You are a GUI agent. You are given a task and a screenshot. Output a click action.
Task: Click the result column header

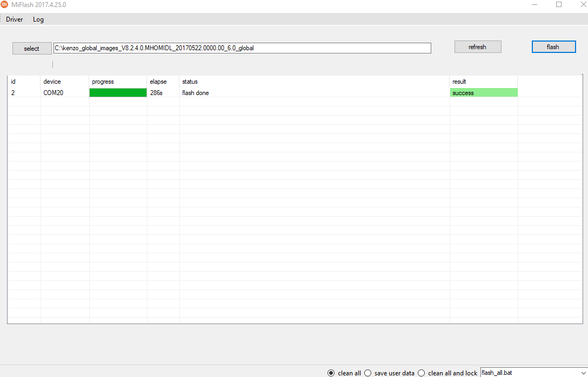[x=484, y=82]
